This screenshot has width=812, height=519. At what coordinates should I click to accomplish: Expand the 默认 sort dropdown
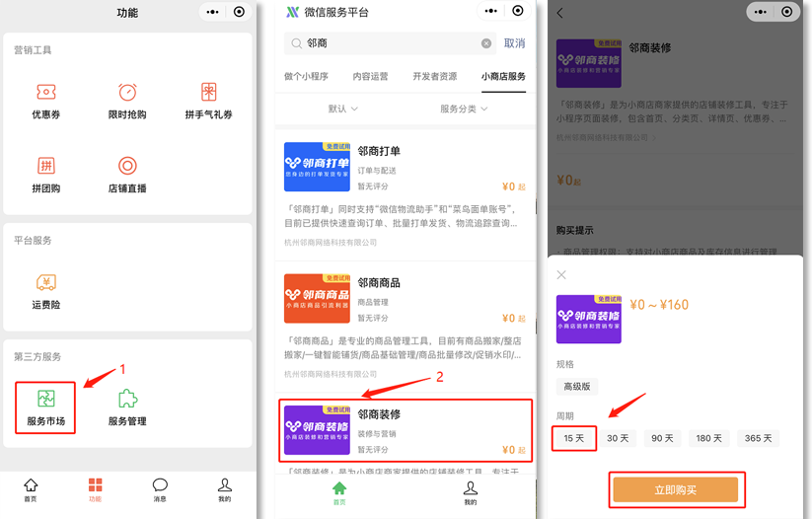[x=342, y=109]
